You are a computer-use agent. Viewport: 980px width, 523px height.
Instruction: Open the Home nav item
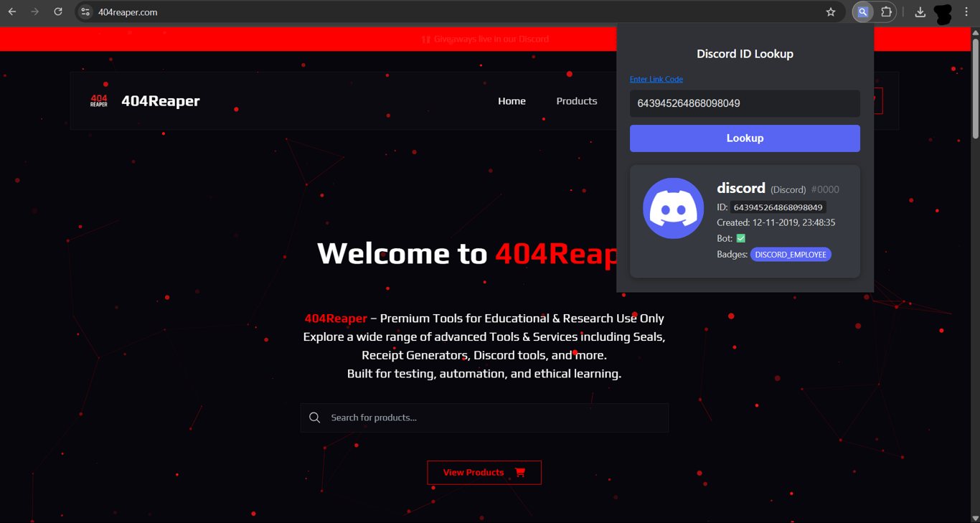(512, 101)
